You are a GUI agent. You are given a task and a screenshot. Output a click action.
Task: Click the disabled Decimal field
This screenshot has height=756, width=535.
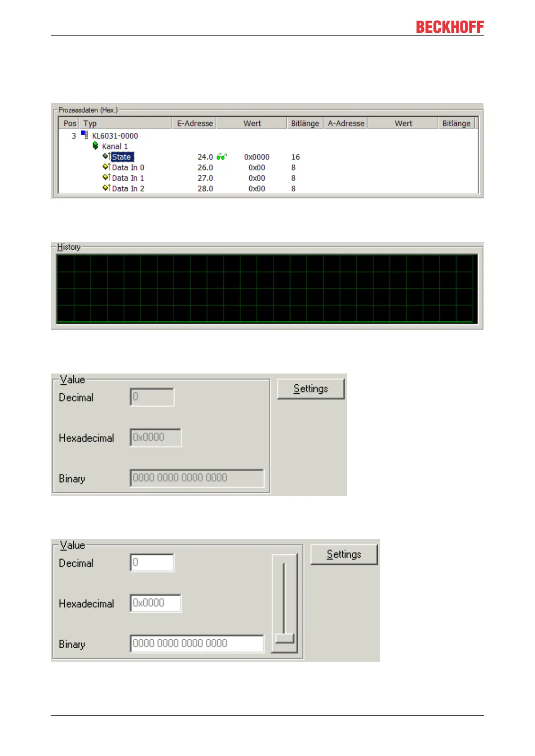tap(152, 397)
